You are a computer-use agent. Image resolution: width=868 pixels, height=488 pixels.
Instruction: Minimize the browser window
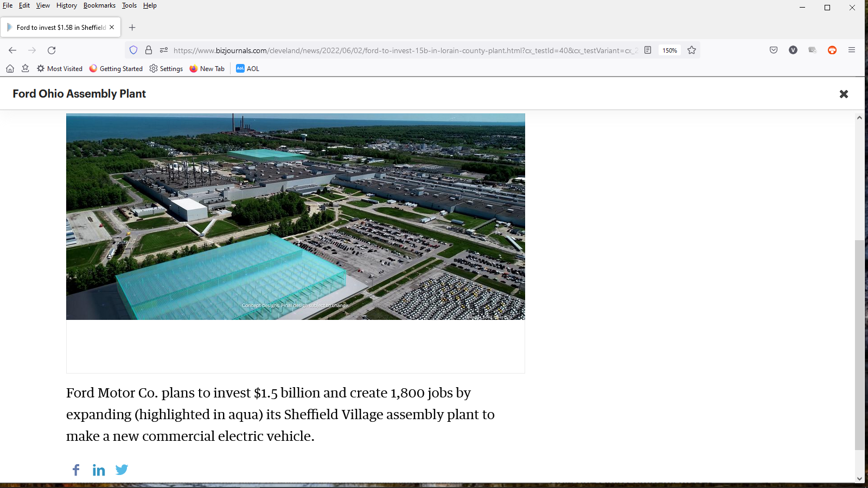(x=802, y=8)
